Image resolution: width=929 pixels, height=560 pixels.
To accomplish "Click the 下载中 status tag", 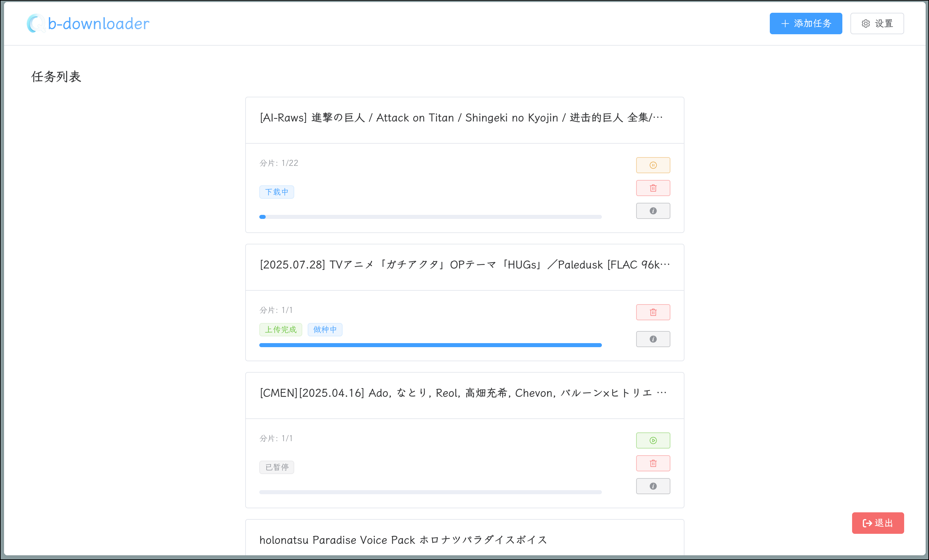I will point(276,192).
